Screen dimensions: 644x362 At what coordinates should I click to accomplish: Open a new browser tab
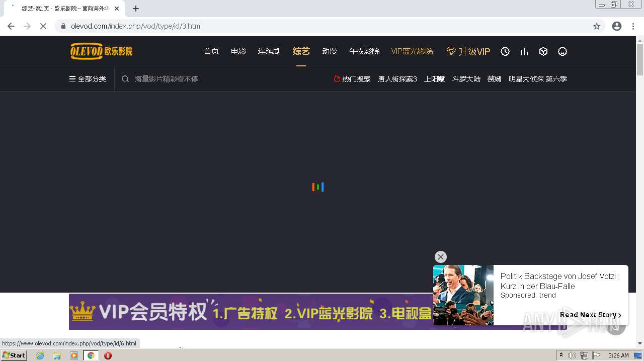(x=136, y=9)
